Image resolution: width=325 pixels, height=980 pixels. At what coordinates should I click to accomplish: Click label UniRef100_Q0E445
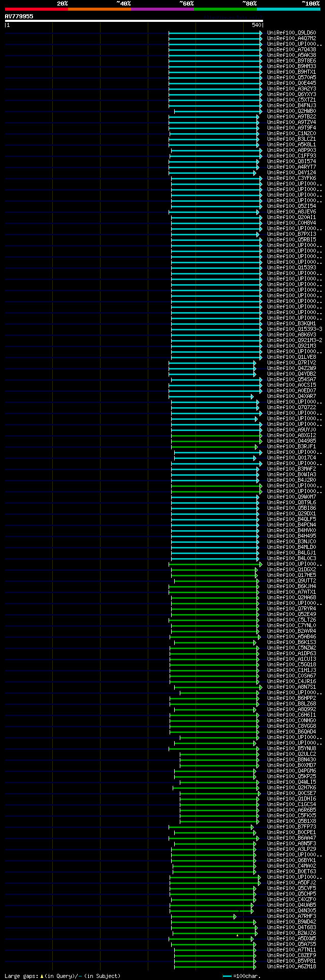coord(291,83)
